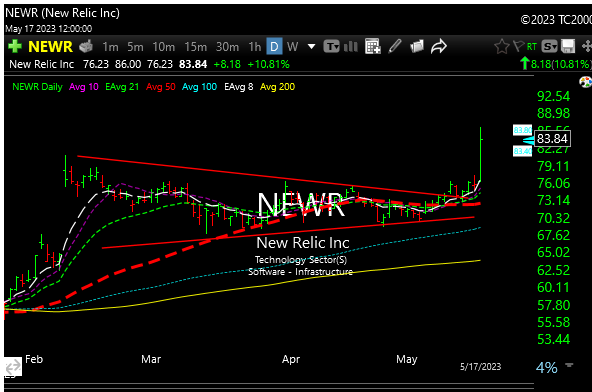
Task: Click the 4% scale setting
Action: (x=546, y=367)
